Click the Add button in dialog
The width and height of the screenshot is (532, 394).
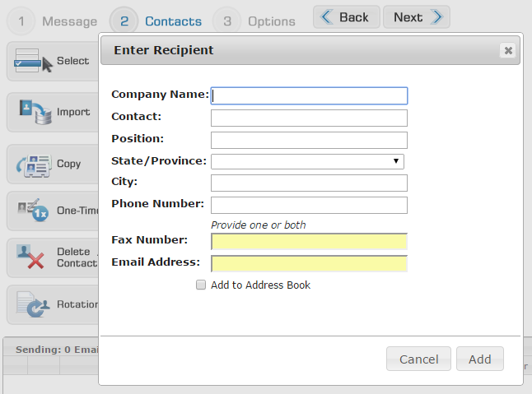pyautogui.click(x=479, y=359)
